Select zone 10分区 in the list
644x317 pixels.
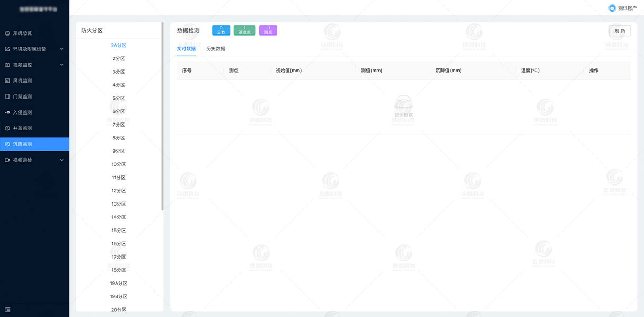(119, 164)
